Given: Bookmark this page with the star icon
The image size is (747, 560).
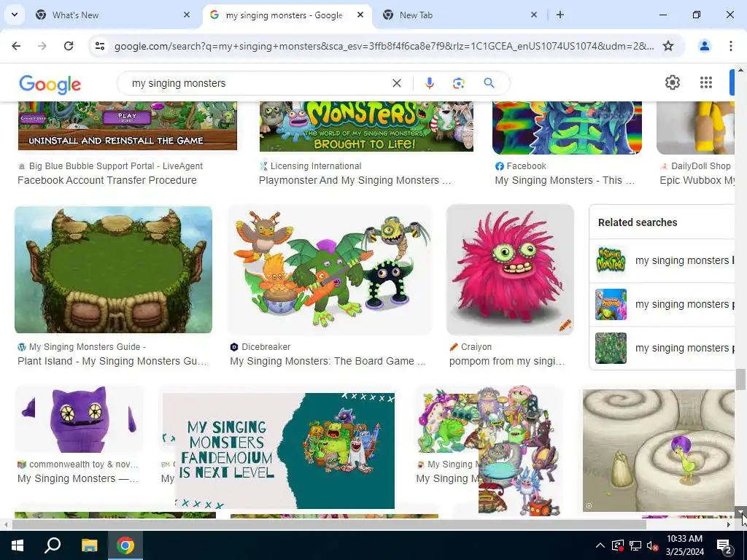Looking at the screenshot, I should pyautogui.click(x=668, y=46).
